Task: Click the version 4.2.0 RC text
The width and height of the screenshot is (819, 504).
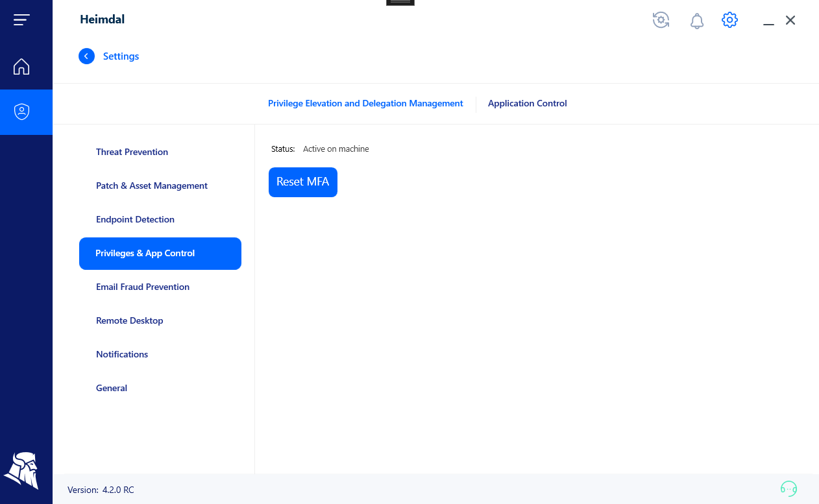Action: 118,490
